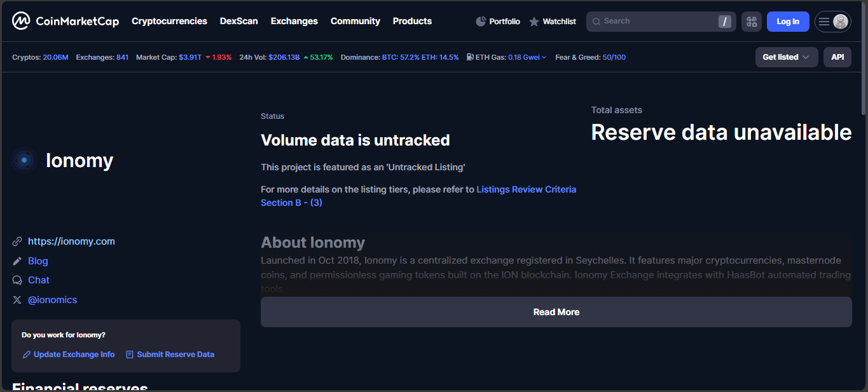The image size is (868, 392).
Task: Focus the Search input field
Action: [x=655, y=22]
